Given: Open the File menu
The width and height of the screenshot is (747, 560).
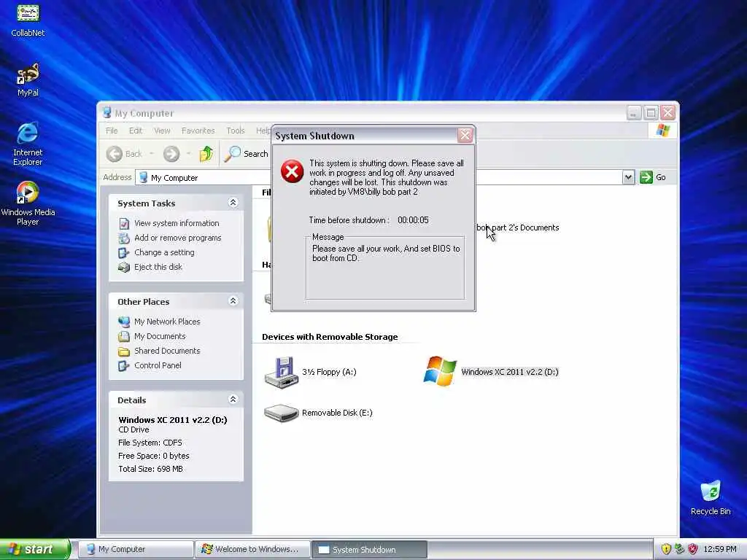Looking at the screenshot, I should click(x=112, y=131).
